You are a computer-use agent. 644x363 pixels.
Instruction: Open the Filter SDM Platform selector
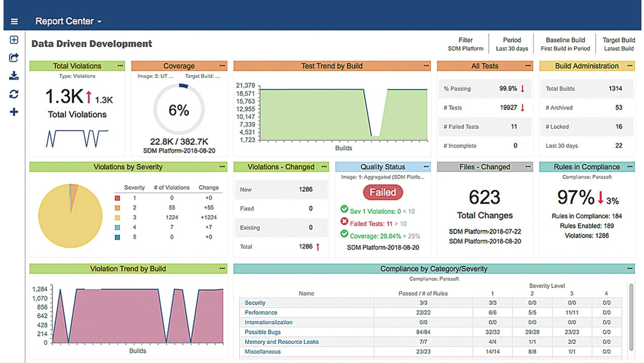pos(465,44)
